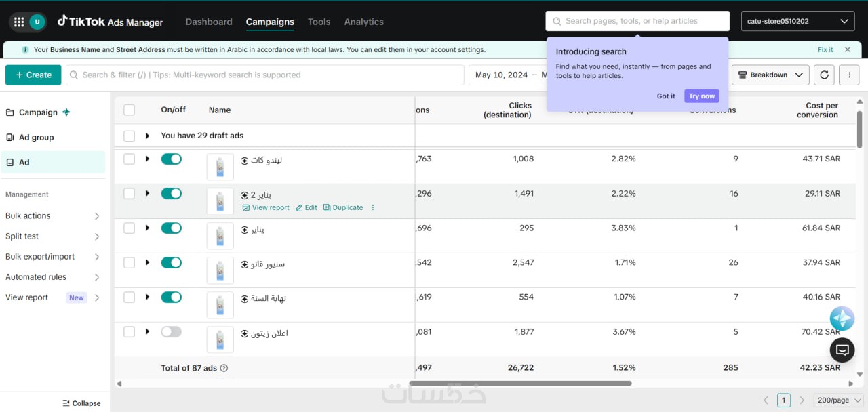The height and width of the screenshot is (412, 868).
Task: Open the Analytics tab
Action: click(363, 22)
